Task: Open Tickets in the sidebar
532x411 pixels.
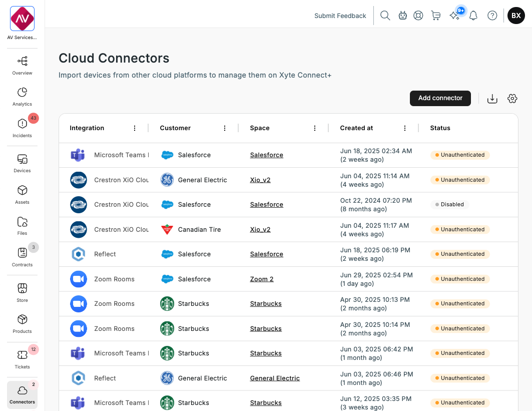Action: 22,359
